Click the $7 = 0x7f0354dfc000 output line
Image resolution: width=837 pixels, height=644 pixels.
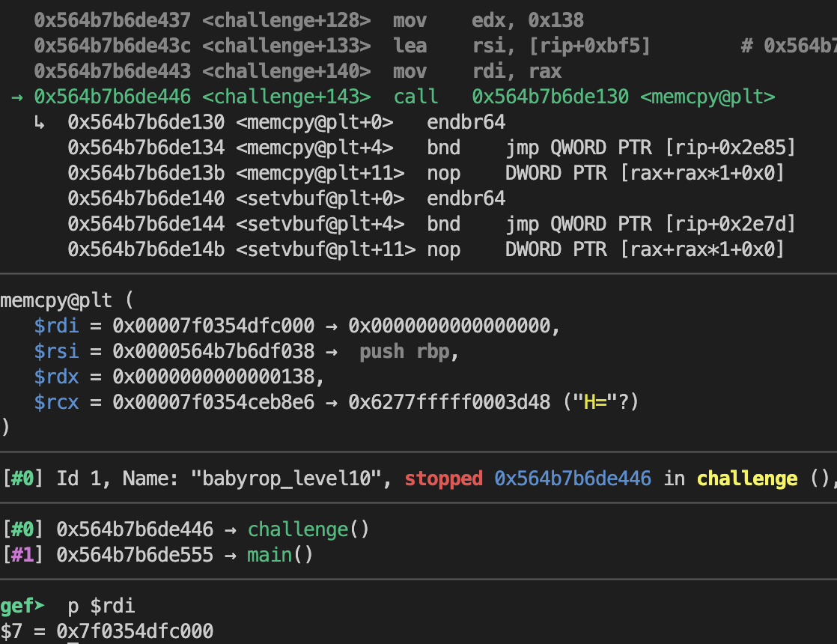[106, 631]
